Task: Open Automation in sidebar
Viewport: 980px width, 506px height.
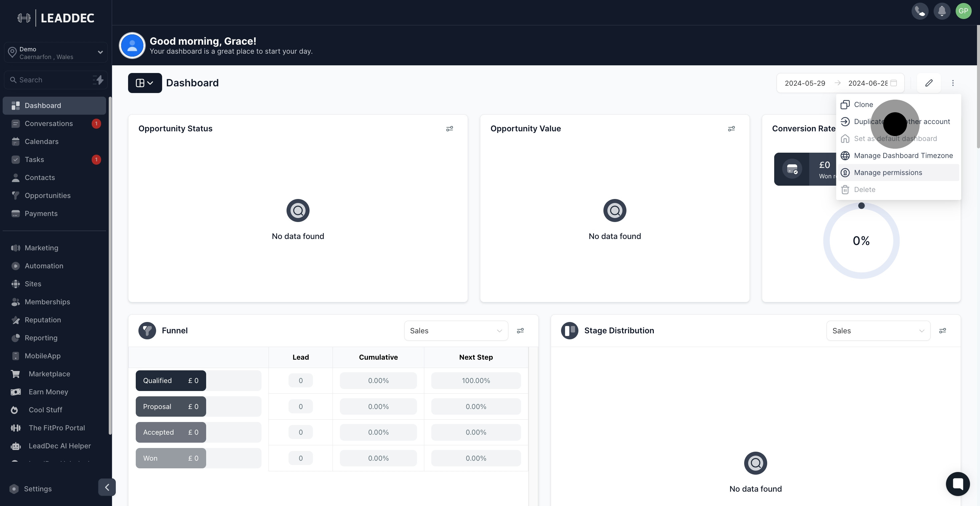Action: point(54,266)
